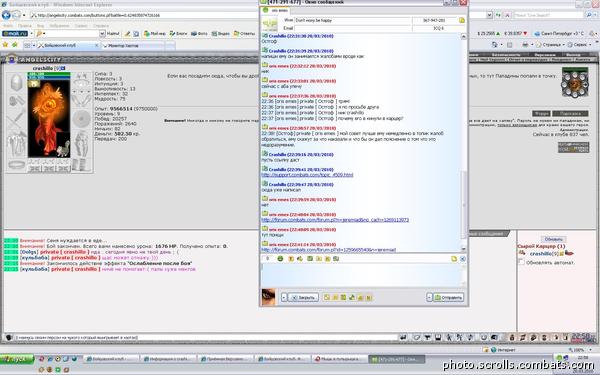Click the contact avatar thumbnail in the messenger
Screen dimensions: 600x375
tap(269, 24)
